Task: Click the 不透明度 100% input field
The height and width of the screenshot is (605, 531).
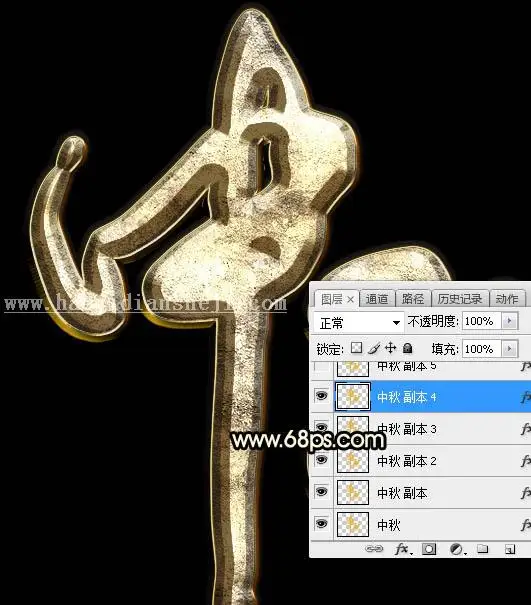Action: pos(482,321)
